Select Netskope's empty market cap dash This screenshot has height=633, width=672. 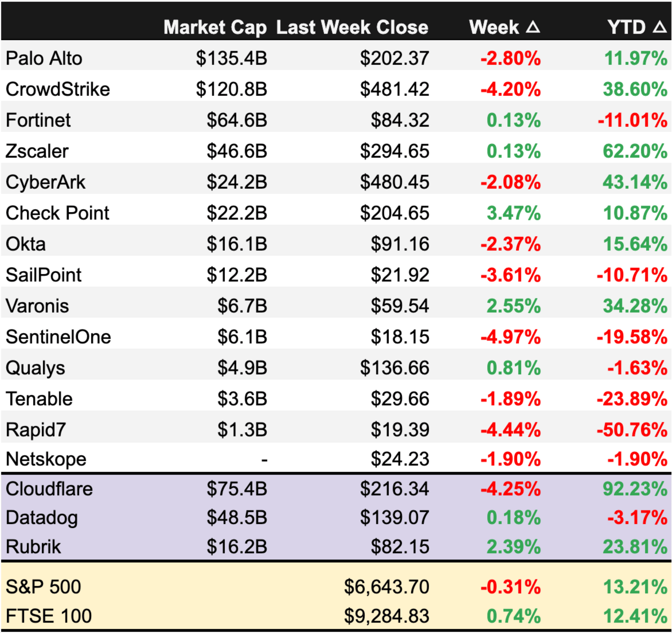pyautogui.click(x=264, y=459)
